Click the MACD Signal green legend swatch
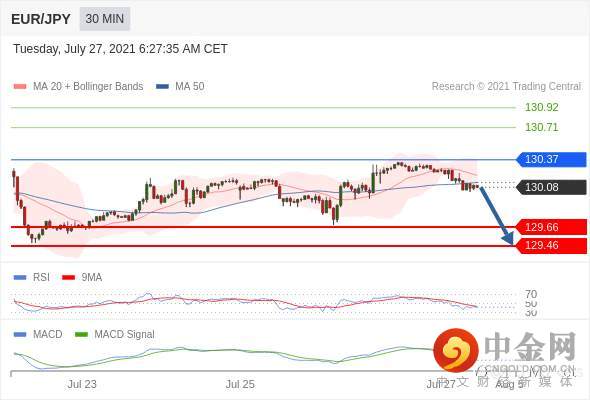Viewport: 590px width, 400px height. coord(81,334)
